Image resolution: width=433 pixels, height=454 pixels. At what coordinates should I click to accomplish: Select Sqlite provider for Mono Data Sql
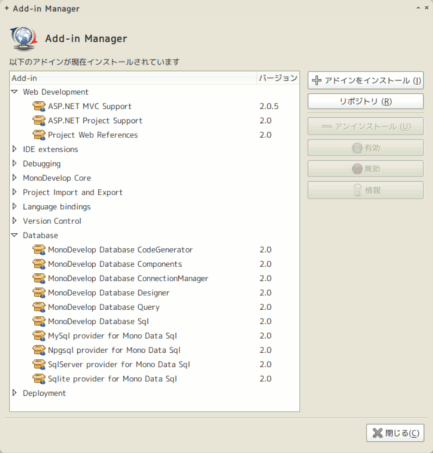(112, 379)
